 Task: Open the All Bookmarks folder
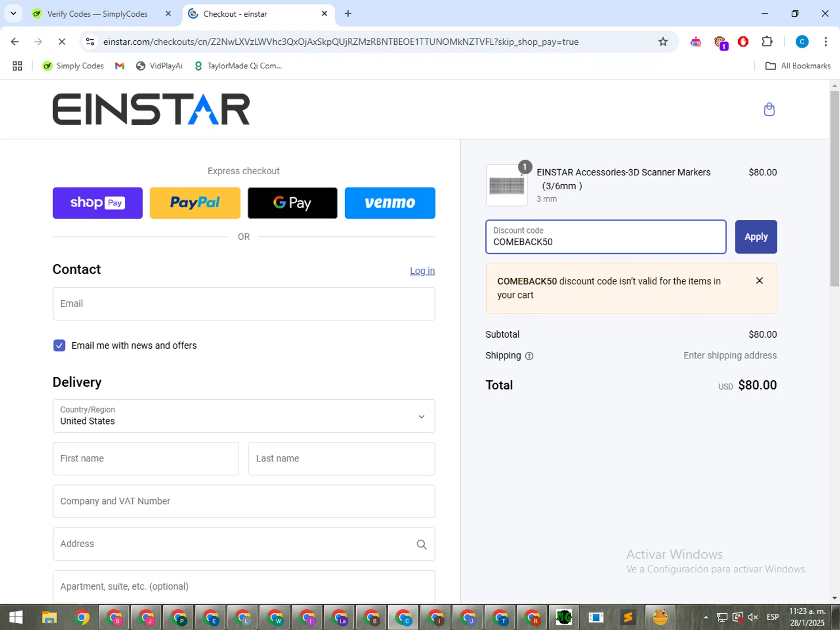798,66
